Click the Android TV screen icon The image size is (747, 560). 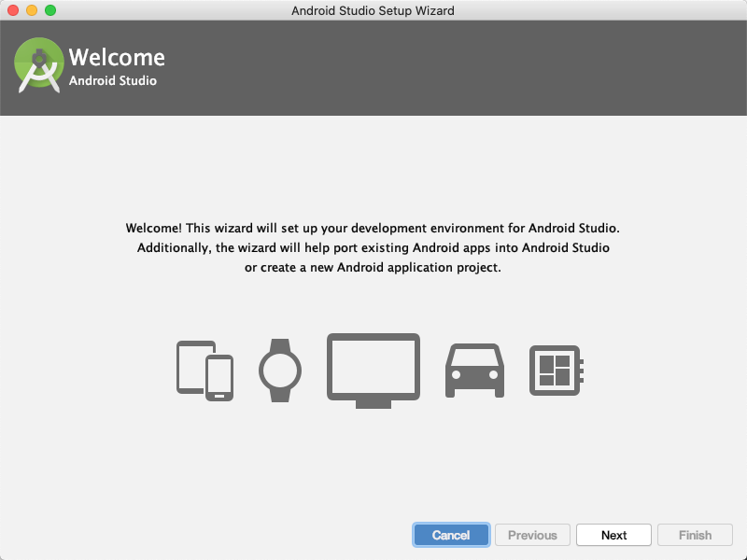(373, 371)
